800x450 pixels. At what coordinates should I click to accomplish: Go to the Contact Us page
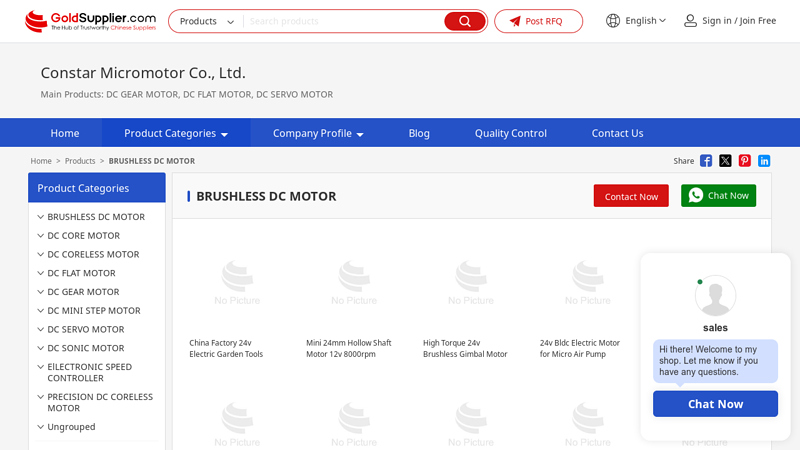(617, 133)
